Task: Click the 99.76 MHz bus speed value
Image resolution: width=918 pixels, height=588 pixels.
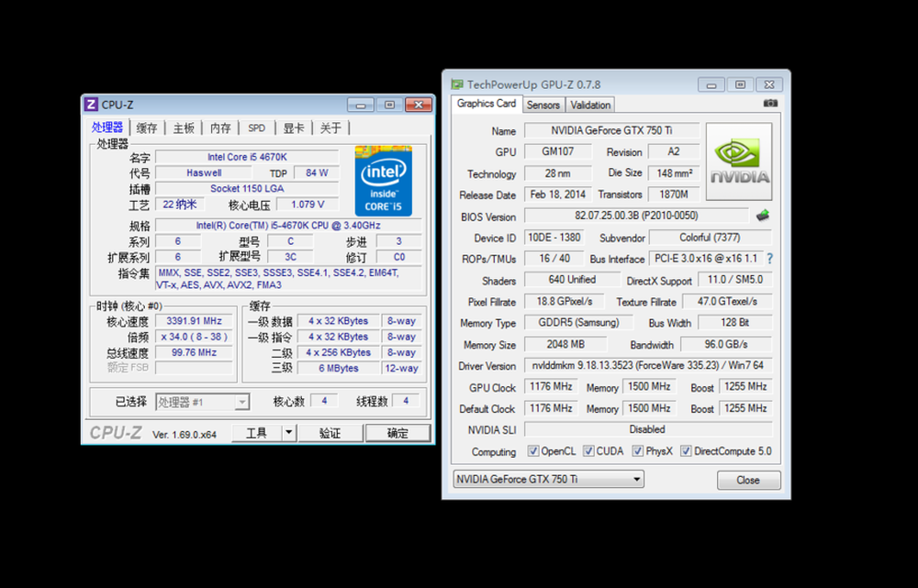Action: tap(194, 352)
